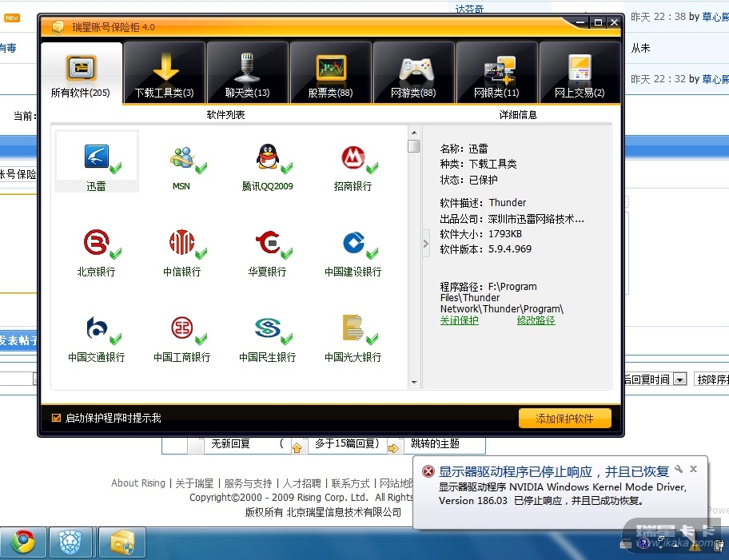Open notification balloon wrench settings icon
Image resolution: width=729 pixels, height=560 pixels.
(x=679, y=469)
